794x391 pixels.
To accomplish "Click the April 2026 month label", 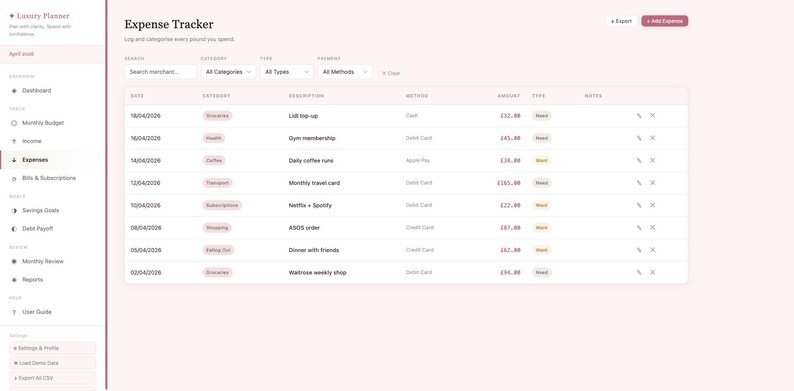I will [x=21, y=54].
